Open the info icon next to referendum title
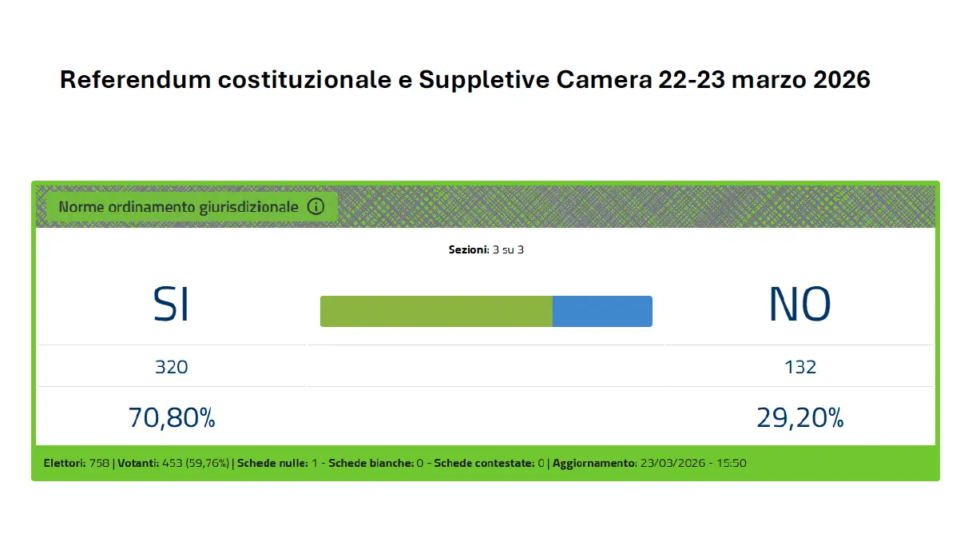The image size is (980, 550). [x=317, y=206]
